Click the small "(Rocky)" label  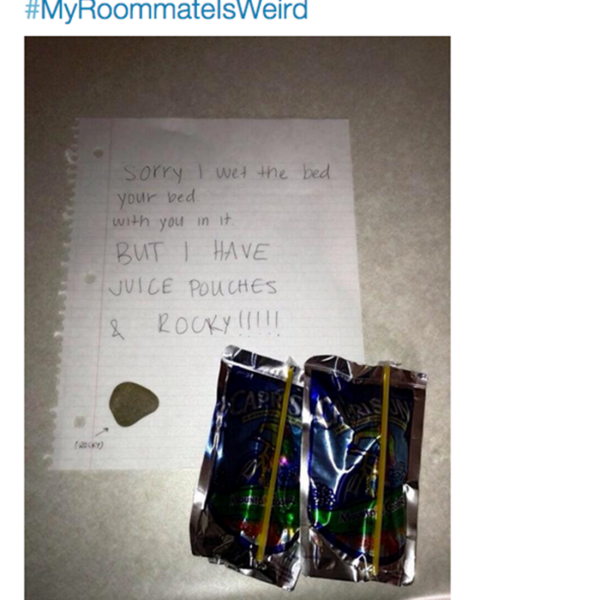point(89,445)
